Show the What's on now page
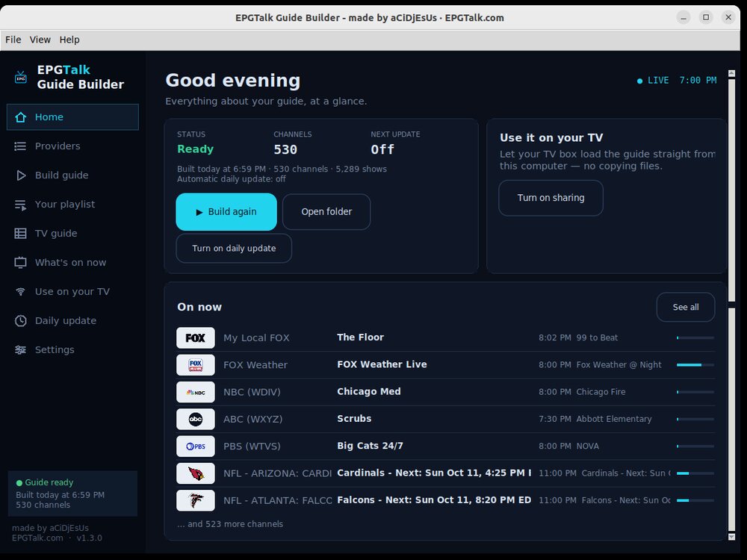Viewport: 747px width, 560px height. tap(72, 263)
